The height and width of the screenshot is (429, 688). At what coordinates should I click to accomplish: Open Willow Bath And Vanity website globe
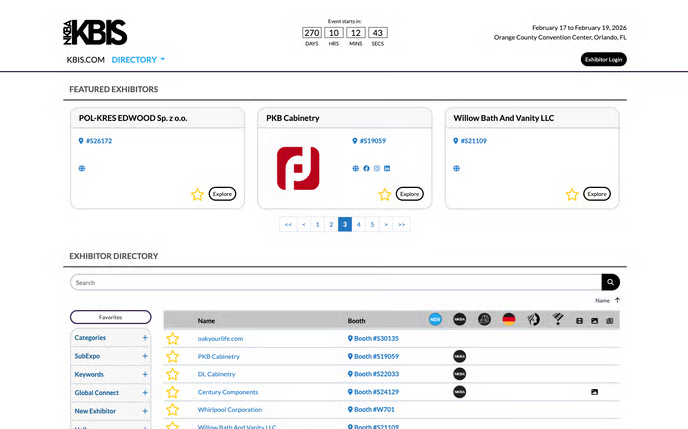click(456, 168)
